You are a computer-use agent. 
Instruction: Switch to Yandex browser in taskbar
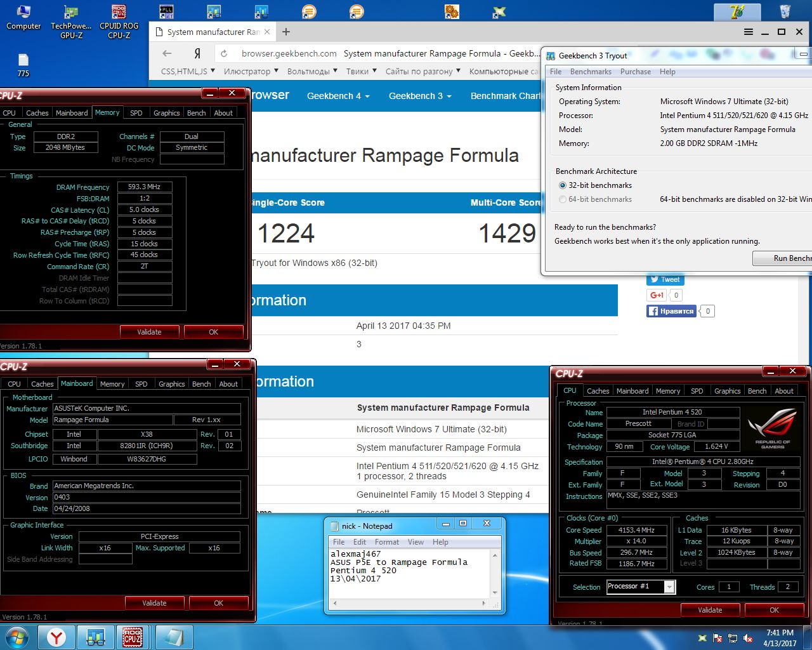pos(56,637)
